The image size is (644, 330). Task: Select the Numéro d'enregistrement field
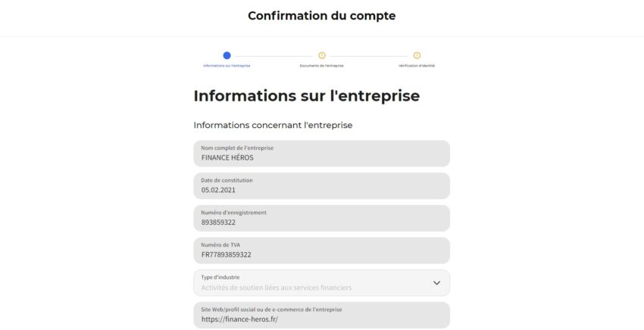pyautogui.click(x=321, y=218)
